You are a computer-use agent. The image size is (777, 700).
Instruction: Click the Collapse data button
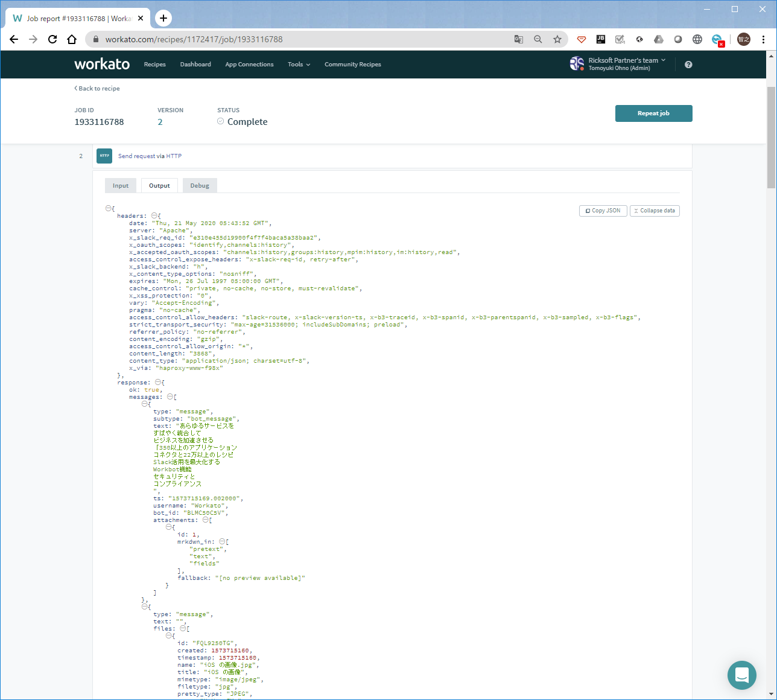pos(655,211)
